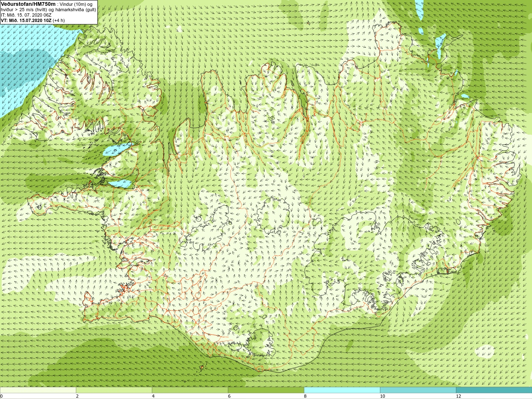The width and height of the screenshot is (532, 399).
Task: Click the "(+4 h)" forecast offset text
Action: [59, 20]
